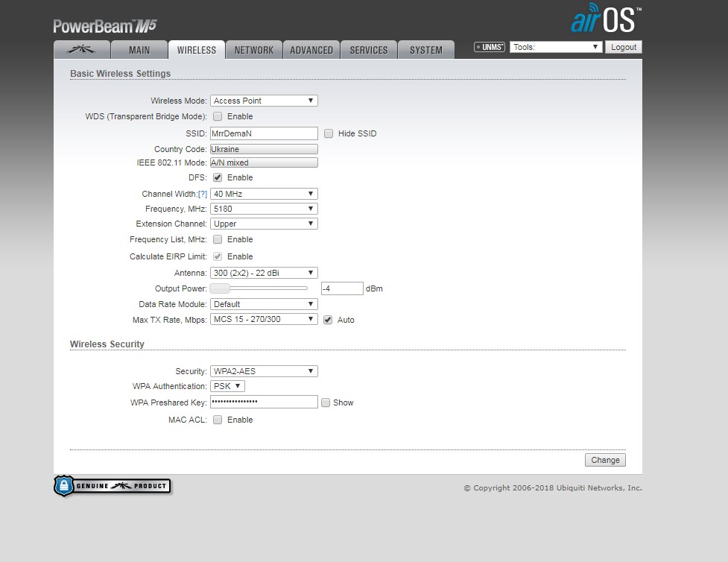Enable WDS Transparent Bridge Mode checkbox
The height and width of the screenshot is (562, 728).
point(218,116)
